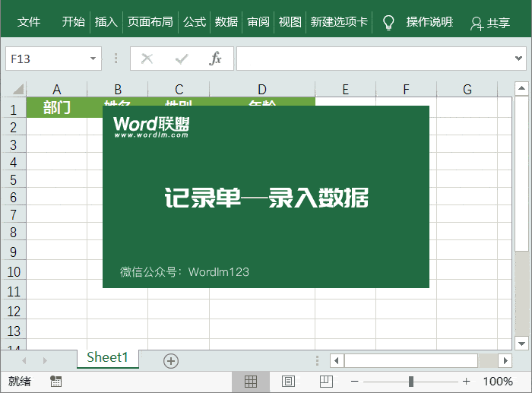532x393 pixels.
Task: Switch to the 开始 ribbon tab
Action: tap(73, 22)
